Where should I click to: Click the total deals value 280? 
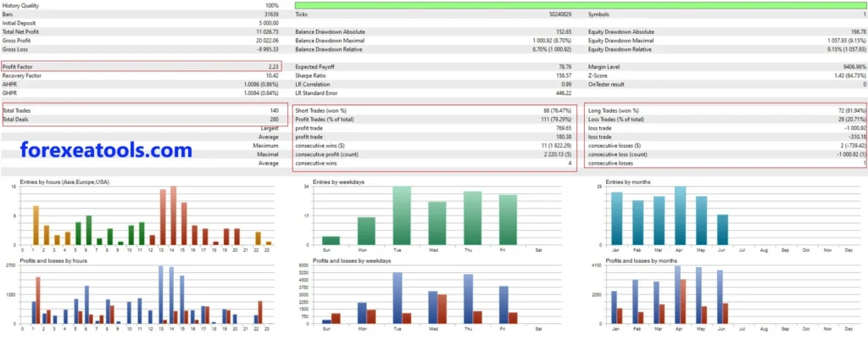click(275, 120)
